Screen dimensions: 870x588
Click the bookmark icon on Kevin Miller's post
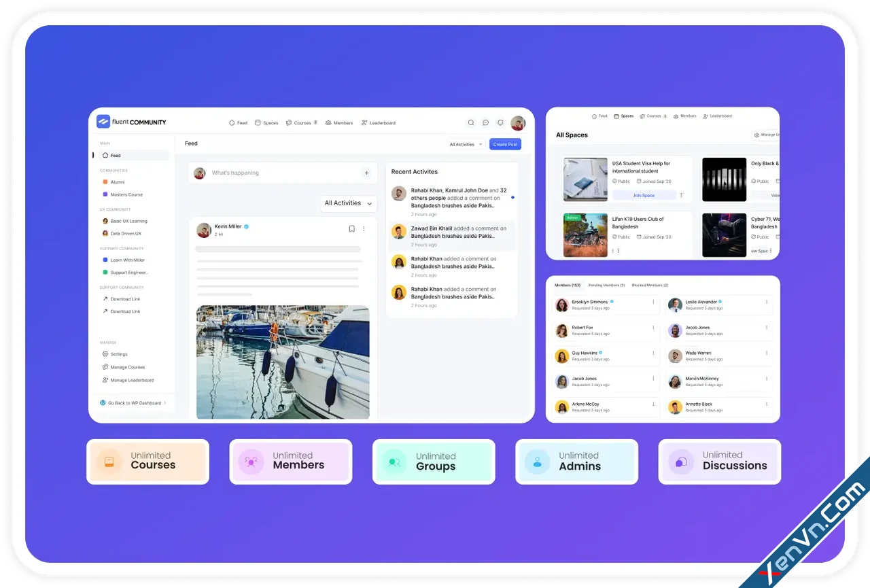pos(351,229)
